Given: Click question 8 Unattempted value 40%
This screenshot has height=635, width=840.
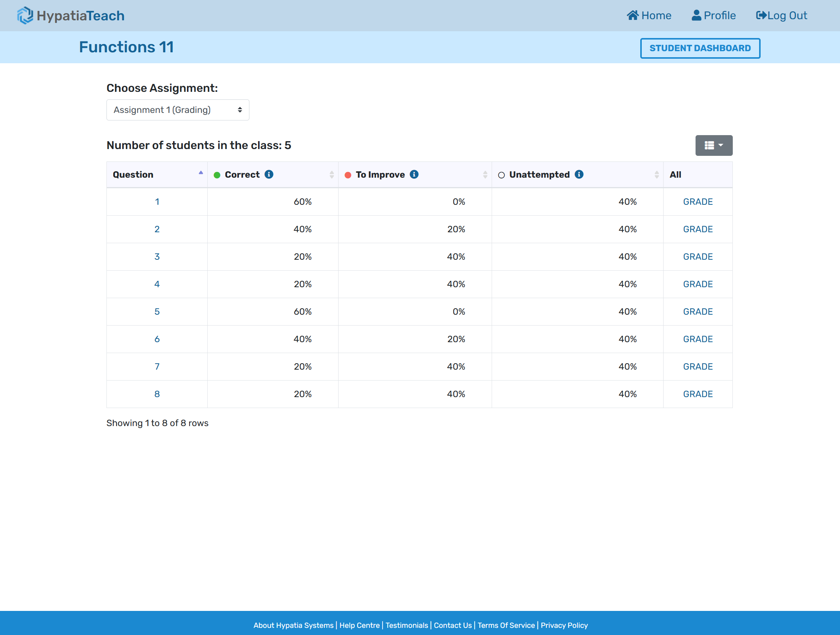Looking at the screenshot, I should pos(627,394).
